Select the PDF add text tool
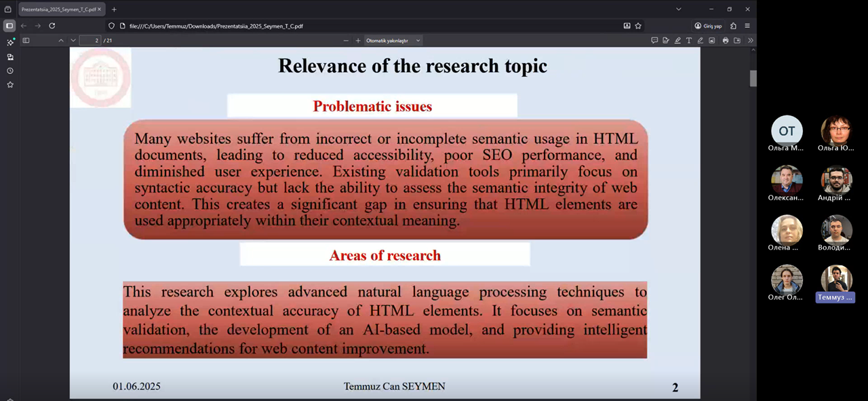Viewport: 868px width, 401px height. 689,41
